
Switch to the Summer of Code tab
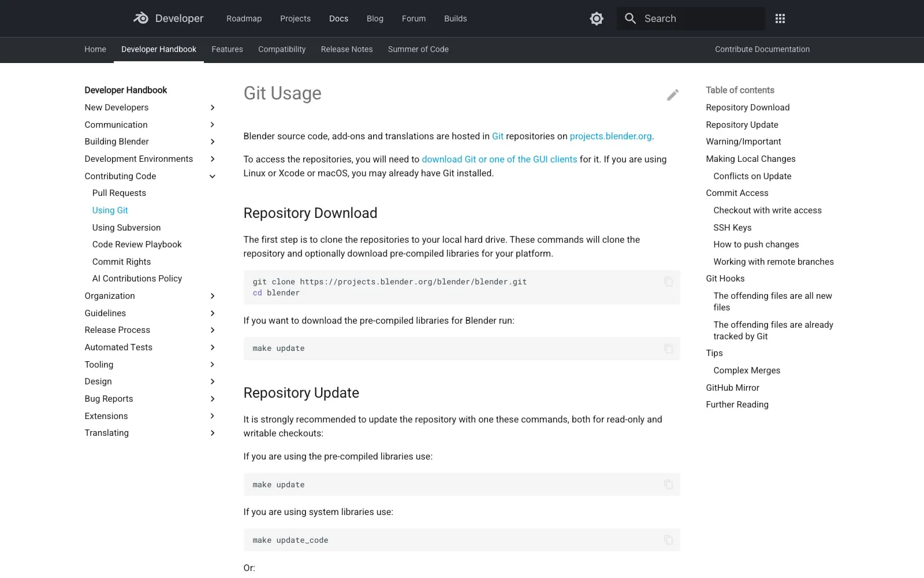click(x=418, y=49)
